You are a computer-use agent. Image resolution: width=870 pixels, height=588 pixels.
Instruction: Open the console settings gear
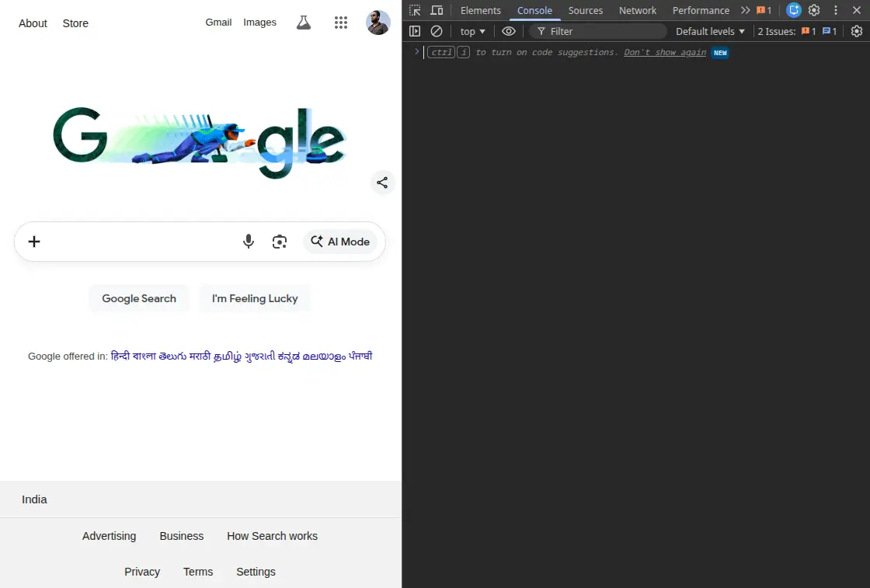click(x=857, y=32)
